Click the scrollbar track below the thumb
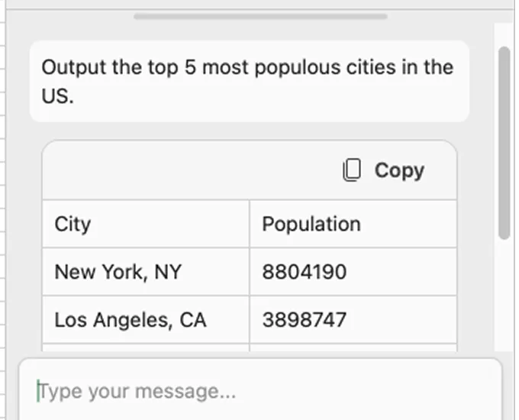 coord(504,295)
